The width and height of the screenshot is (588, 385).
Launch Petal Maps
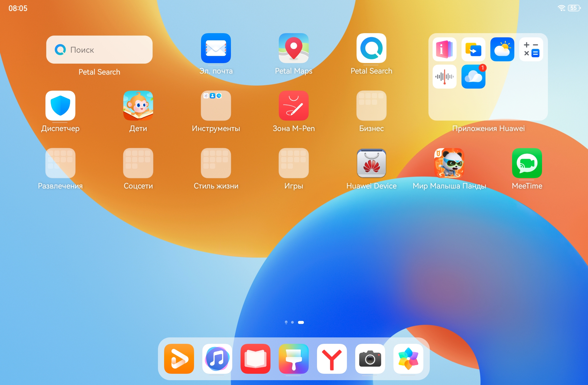pos(294,48)
